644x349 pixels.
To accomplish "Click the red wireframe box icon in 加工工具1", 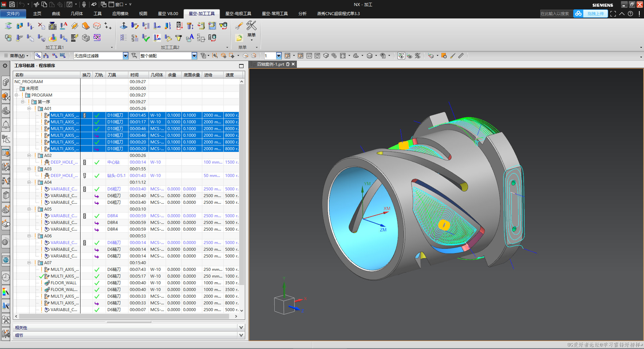I will click(x=97, y=26).
